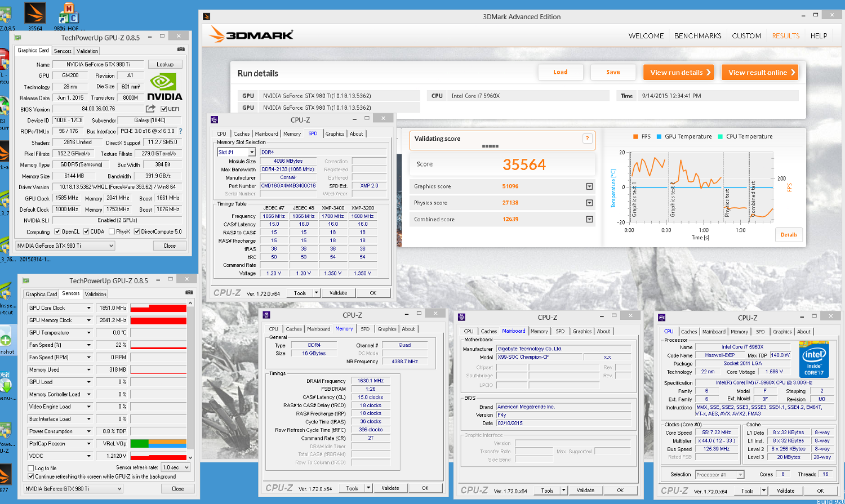Open the GPU Temperature sensor dropdown arrow
This screenshot has height=504, width=845.
(x=88, y=333)
